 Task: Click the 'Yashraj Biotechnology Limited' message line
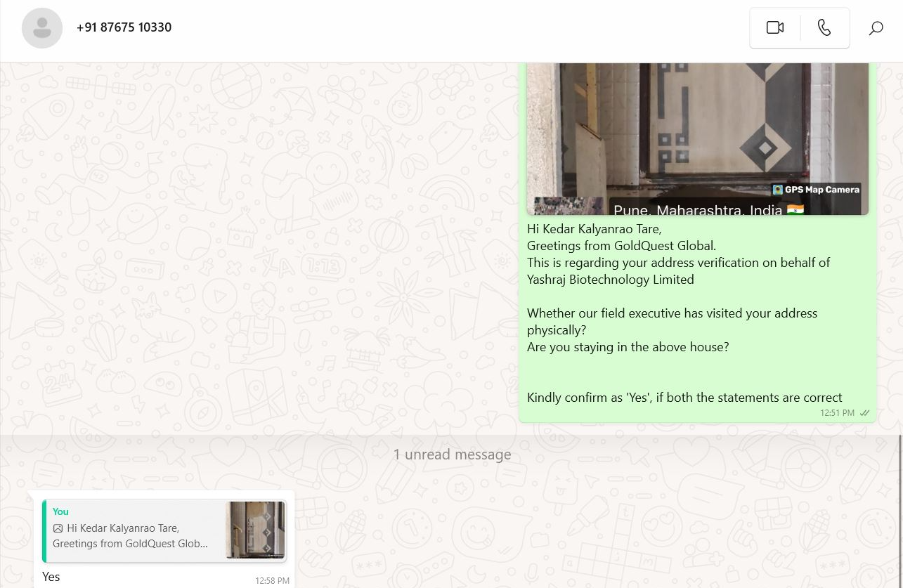pyautogui.click(x=610, y=280)
